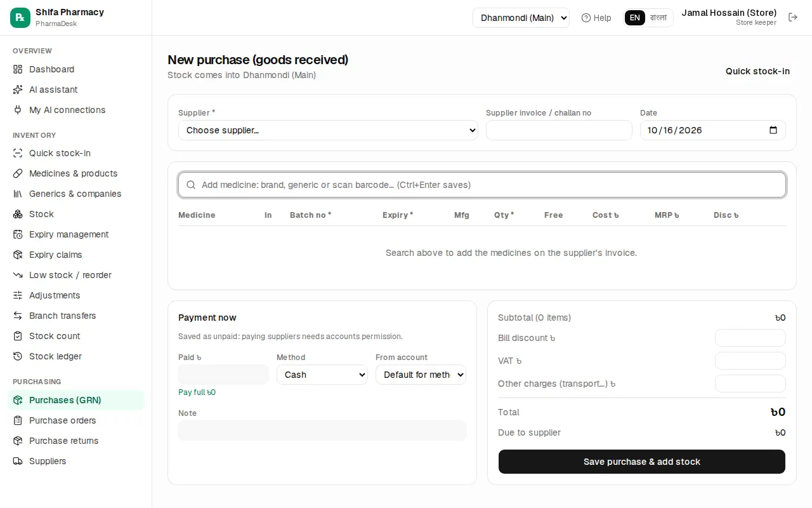Screen dimensions: 812x508
Task: Click the Generics & companies library icon
Action: [18, 194]
